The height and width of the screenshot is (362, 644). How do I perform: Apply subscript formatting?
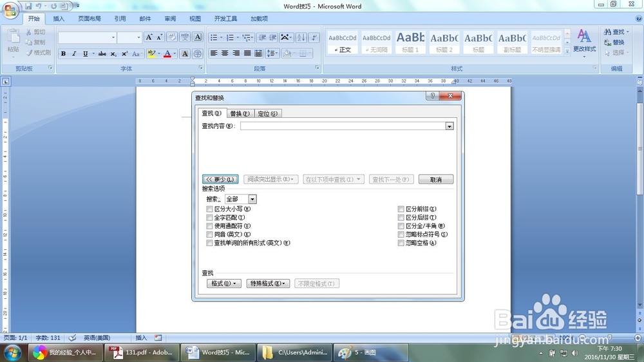click(x=113, y=53)
